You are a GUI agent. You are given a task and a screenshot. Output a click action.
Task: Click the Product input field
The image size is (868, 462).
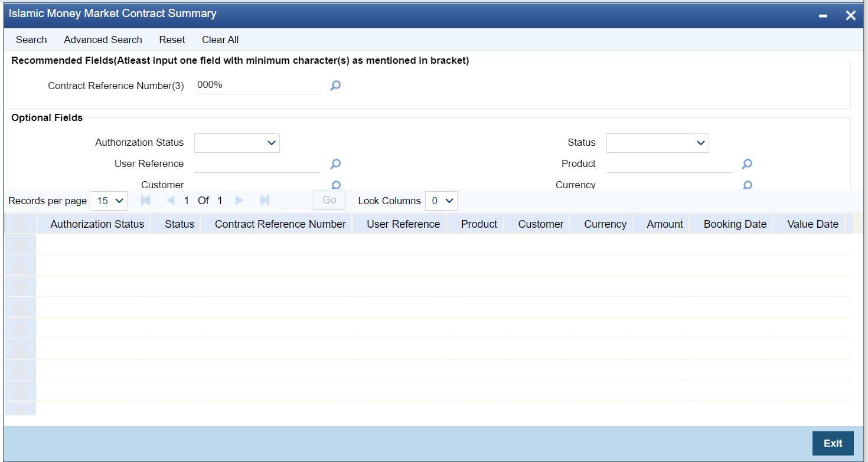click(x=670, y=164)
